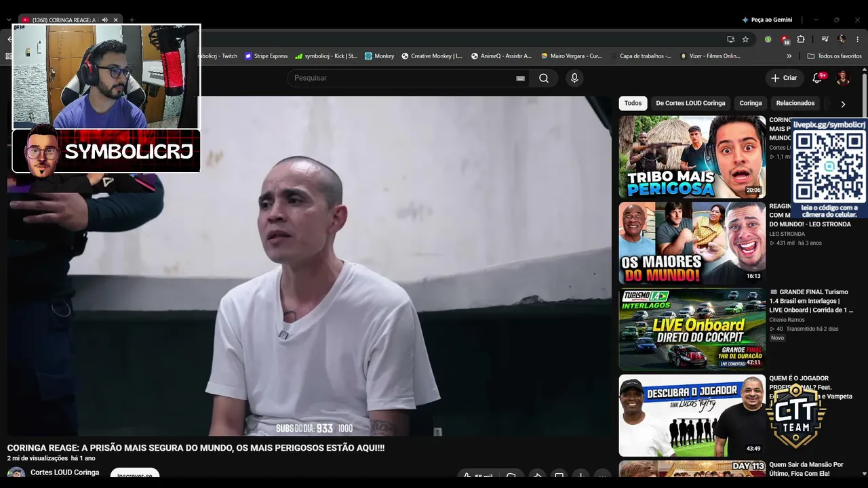Open the Chrome extensions puzzle icon
This screenshot has height=488, width=868.
(801, 39)
